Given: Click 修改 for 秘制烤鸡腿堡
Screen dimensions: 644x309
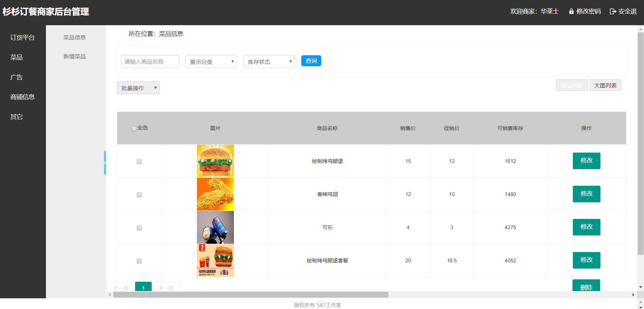Looking at the screenshot, I should [587, 161].
